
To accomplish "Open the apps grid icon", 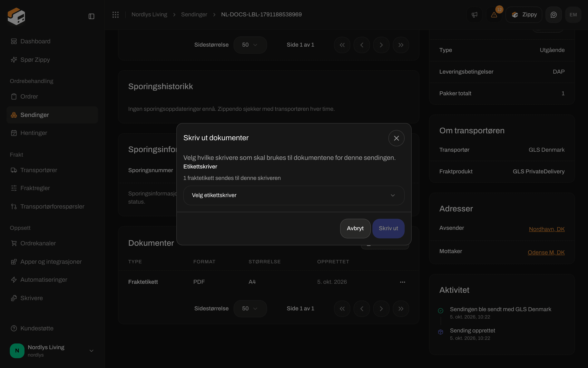I will tap(115, 15).
